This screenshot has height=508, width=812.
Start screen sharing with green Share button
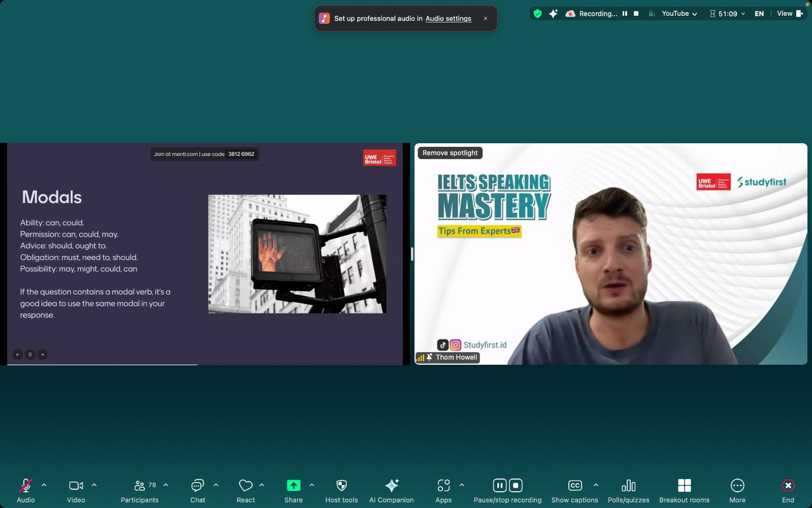tap(293, 490)
